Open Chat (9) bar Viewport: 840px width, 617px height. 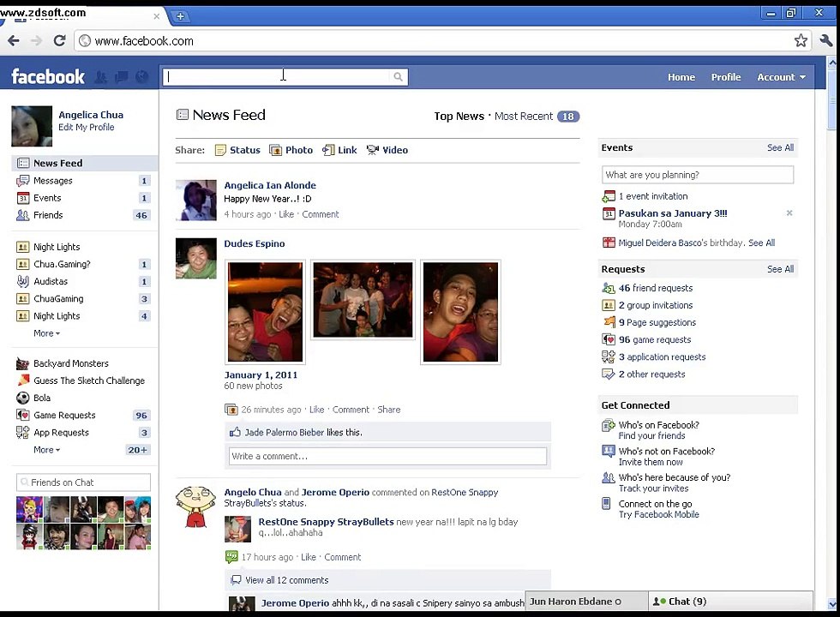pos(730,602)
